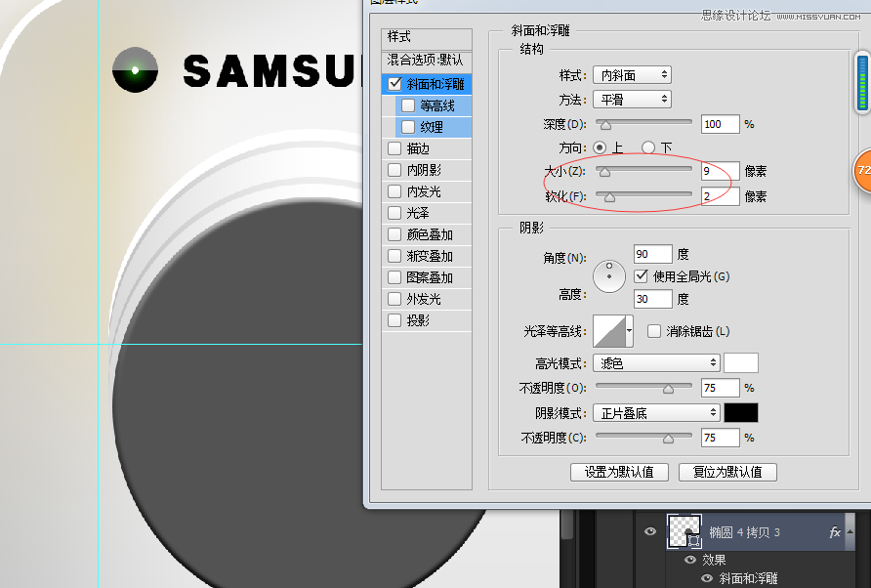The height and width of the screenshot is (588, 871).
Task: Open the 高光模式 dropdown showing 滤色
Action: pos(656,363)
